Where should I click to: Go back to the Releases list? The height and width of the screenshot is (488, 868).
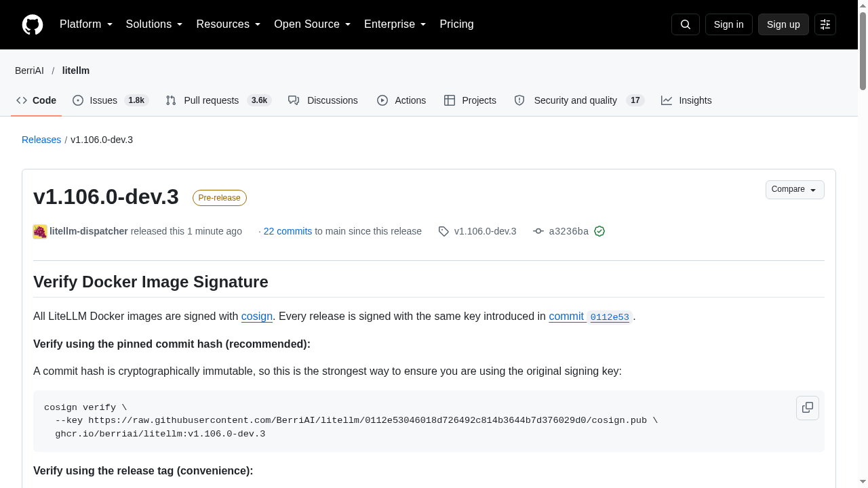tap(41, 140)
